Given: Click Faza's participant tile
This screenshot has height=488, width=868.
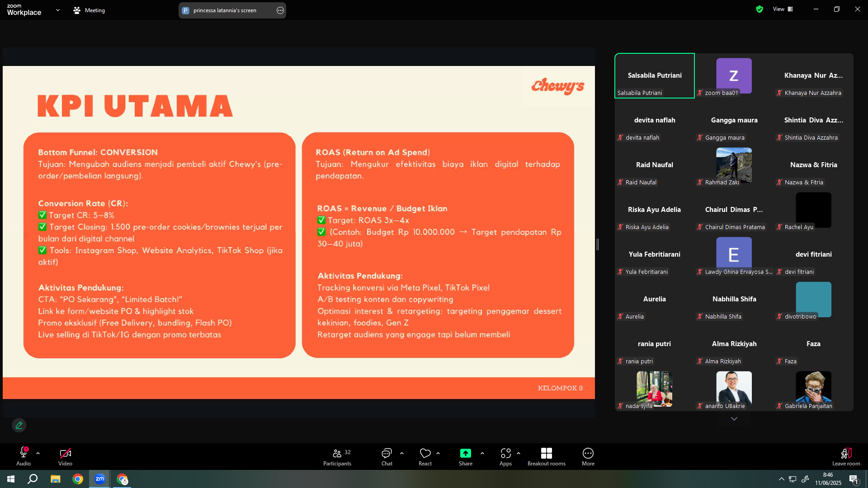Looking at the screenshot, I should (814, 344).
